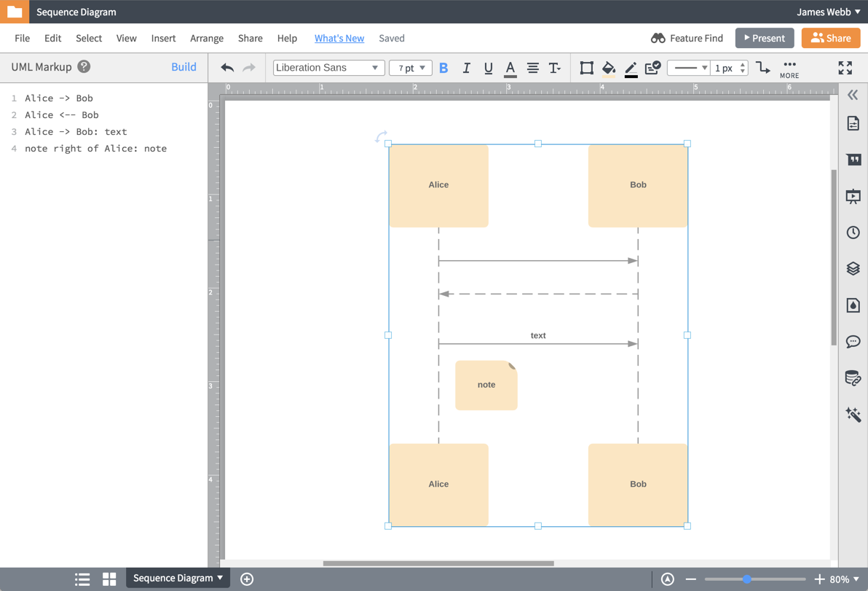The image size is (868, 591).
Task: Click the Build link in UML Markup panel
Action: 184,66
